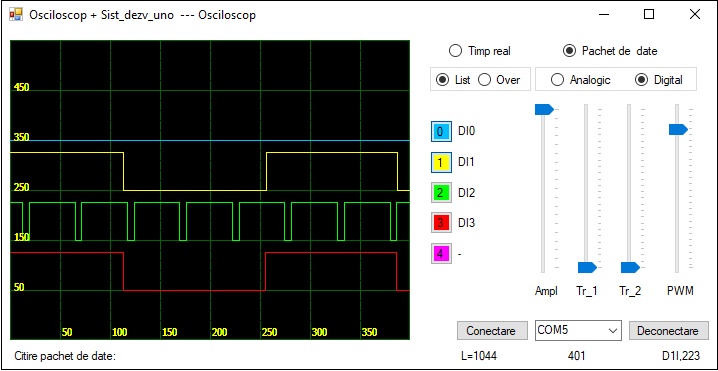The width and height of the screenshot is (718, 371).
Task: Click the Deconectare button
Action: pyautogui.click(x=668, y=331)
